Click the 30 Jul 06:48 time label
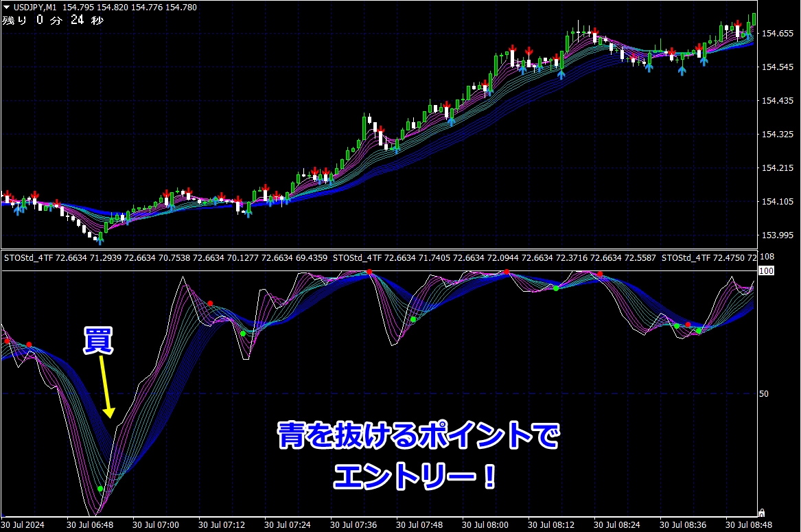This screenshot has height=532, width=801. (90, 525)
